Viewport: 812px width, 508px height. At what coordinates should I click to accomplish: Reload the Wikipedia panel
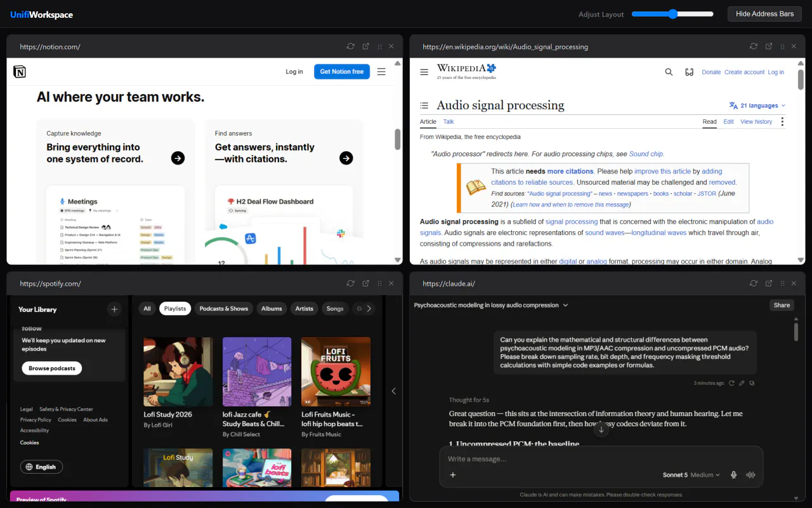pos(753,46)
